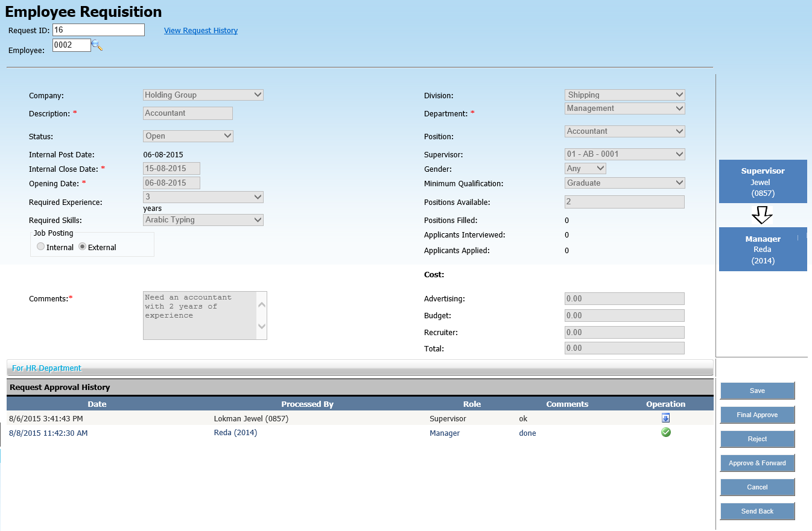Select the External job posting radio button
The width and height of the screenshot is (812, 531).
point(82,247)
